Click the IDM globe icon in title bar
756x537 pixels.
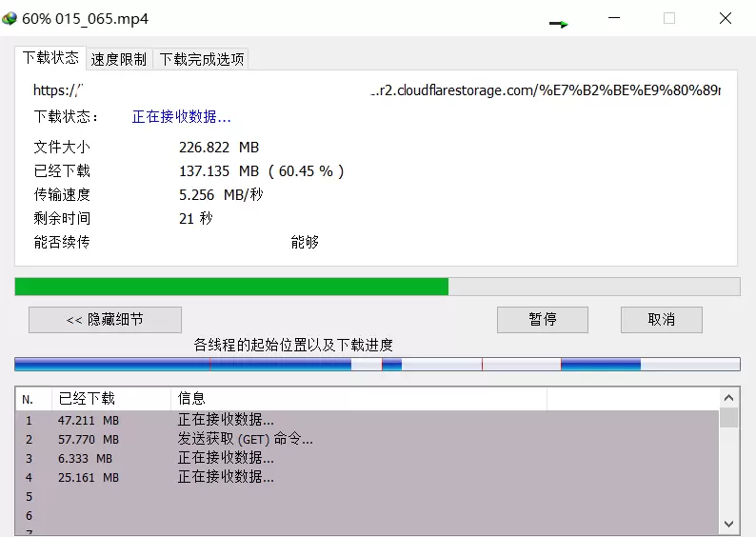tap(10, 19)
